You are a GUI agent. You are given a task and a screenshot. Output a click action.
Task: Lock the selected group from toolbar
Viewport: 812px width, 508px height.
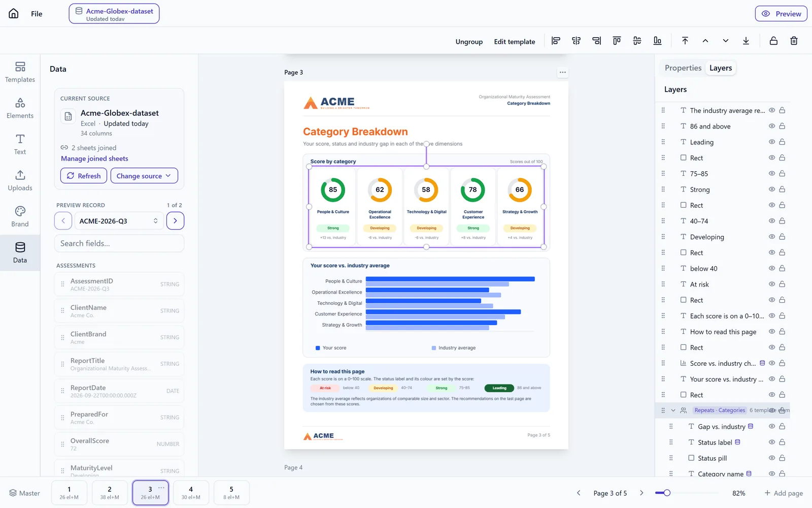(x=773, y=41)
